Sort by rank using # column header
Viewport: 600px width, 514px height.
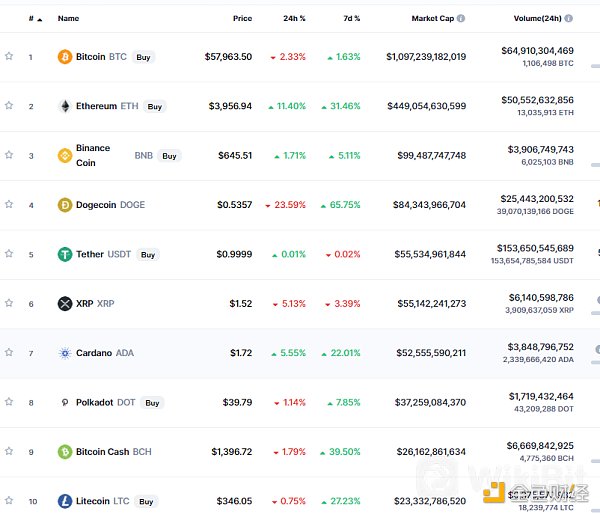[32, 18]
